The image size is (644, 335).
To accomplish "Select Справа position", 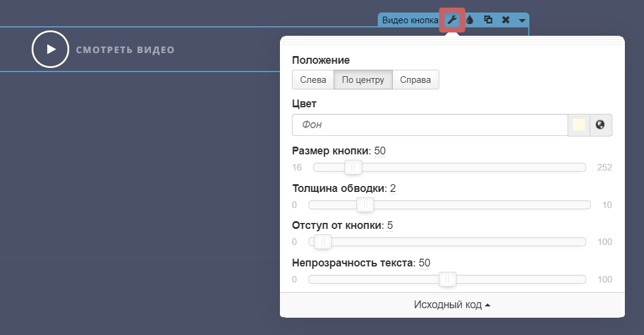I will pyautogui.click(x=415, y=80).
